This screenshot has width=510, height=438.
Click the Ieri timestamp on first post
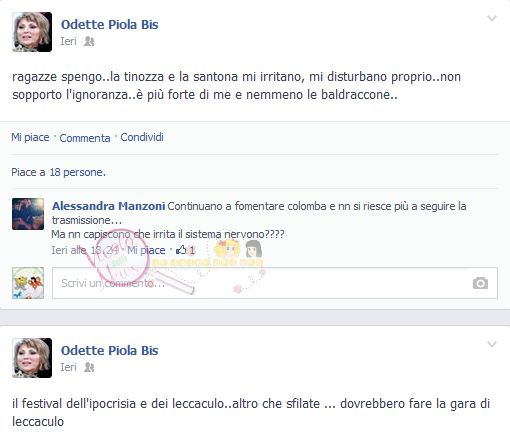coord(68,41)
